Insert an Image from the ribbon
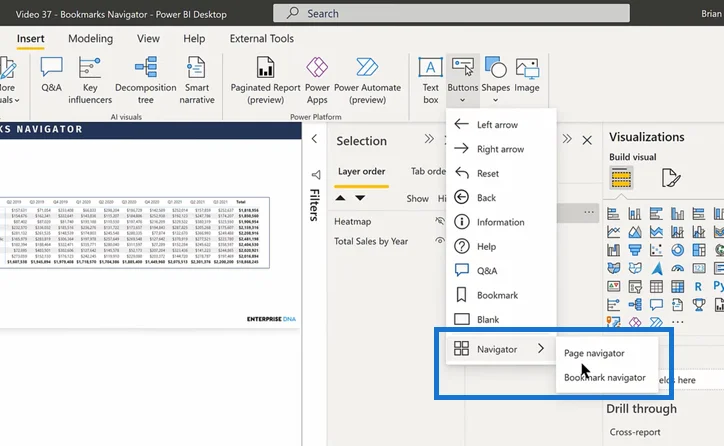The image size is (724, 446). pos(527,74)
